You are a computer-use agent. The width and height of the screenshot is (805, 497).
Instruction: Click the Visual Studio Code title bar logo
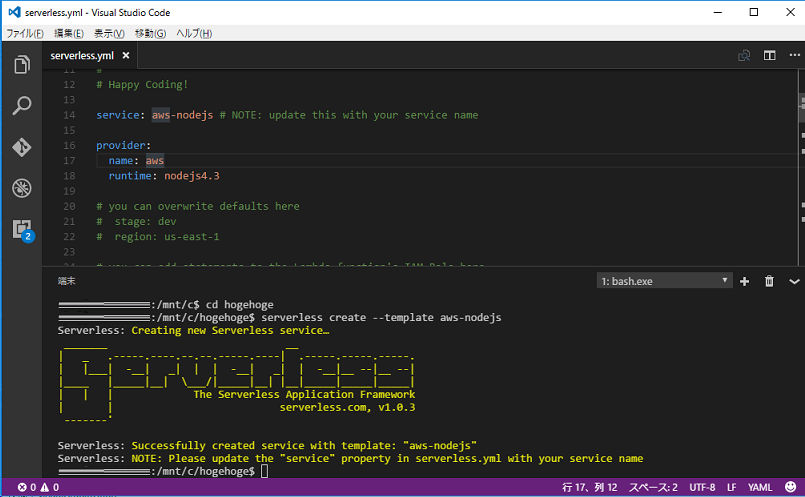(x=14, y=12)
